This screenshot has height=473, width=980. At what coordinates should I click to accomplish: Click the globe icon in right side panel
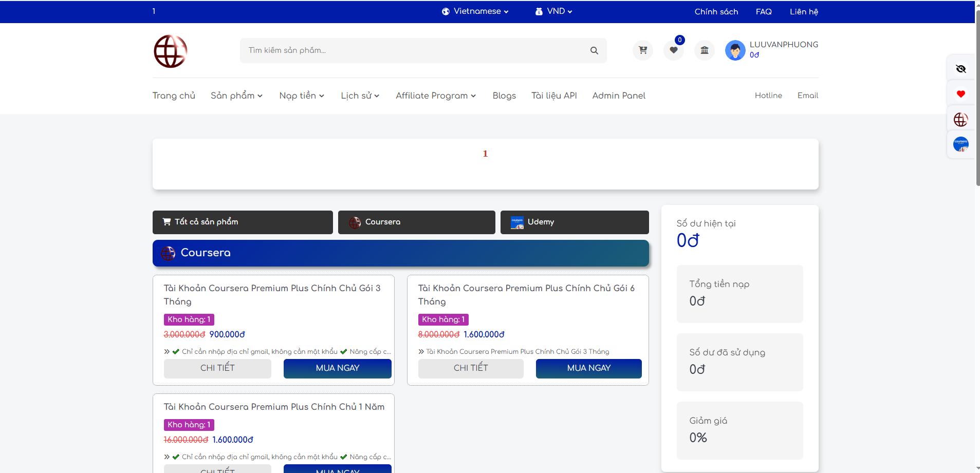(960, 120)
